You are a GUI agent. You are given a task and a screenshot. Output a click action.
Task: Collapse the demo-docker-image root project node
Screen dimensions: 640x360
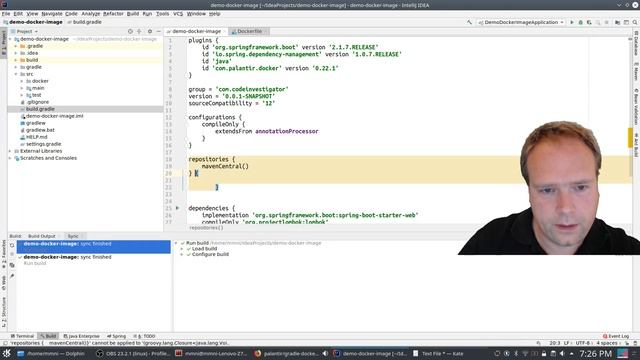pyautogui.click(x=10, y=39)
